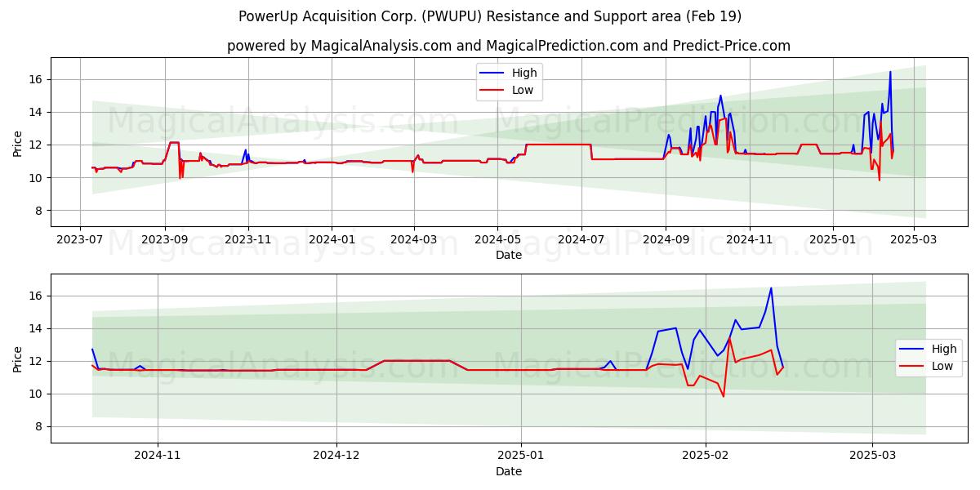Click the '2025-03' tick label on the bottom chart
980x490 pixels.
tap(873, 456)
